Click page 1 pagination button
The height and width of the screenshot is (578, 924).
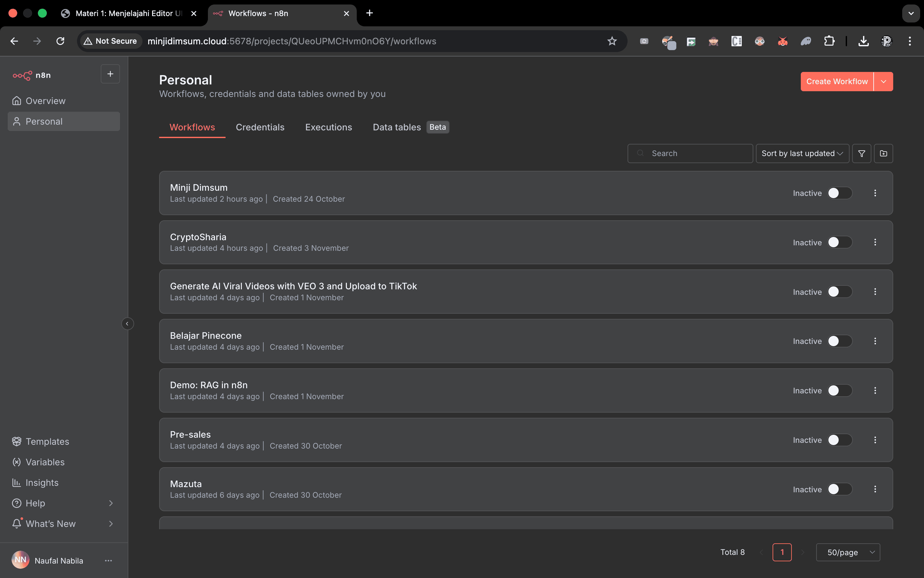(x=782, y=552)
